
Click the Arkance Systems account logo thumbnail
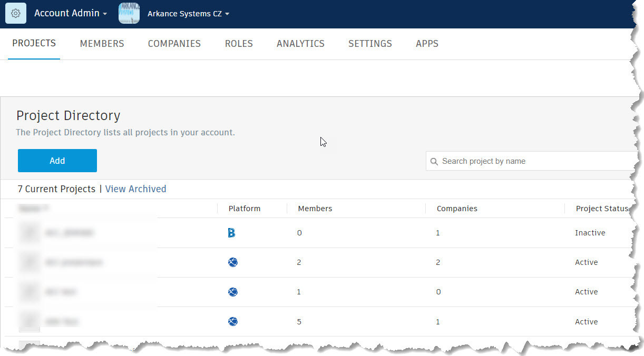click(129, 13)
